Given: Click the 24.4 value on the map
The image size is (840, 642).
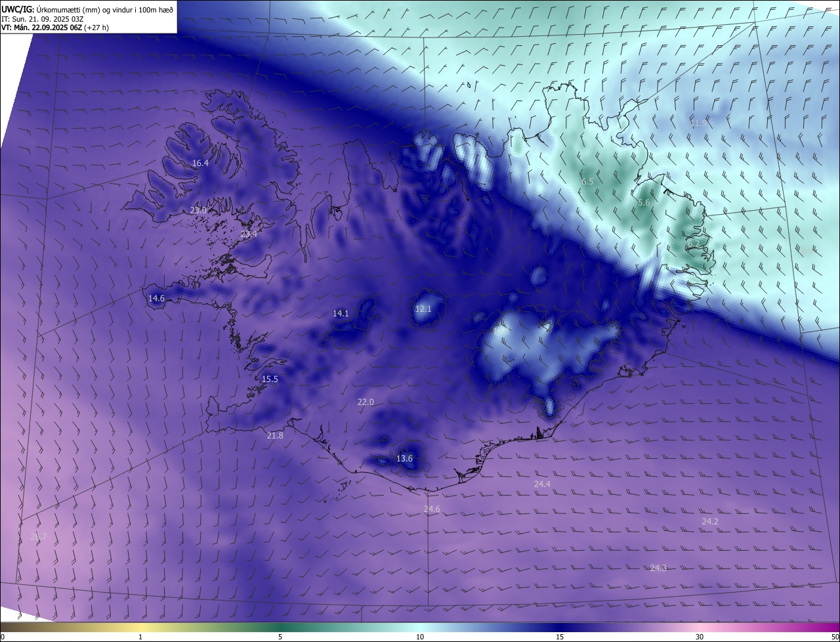Looking at the screenshot, I should click(x=542, y=484).
